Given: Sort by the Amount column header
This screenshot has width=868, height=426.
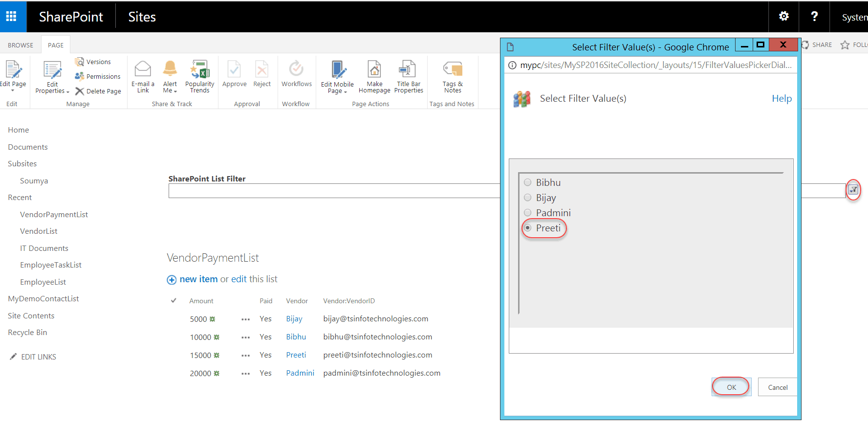Looking at the screenshot, I should click(201, 301).
